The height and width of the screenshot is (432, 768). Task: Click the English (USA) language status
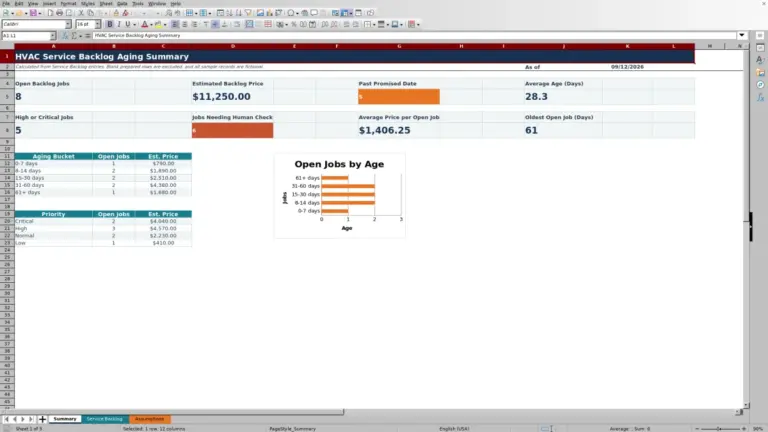(x=454, y=429)
